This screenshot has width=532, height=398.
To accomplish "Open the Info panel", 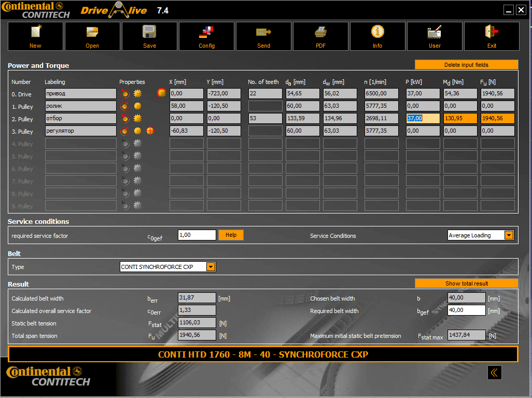I will click(x=377, y=36).
